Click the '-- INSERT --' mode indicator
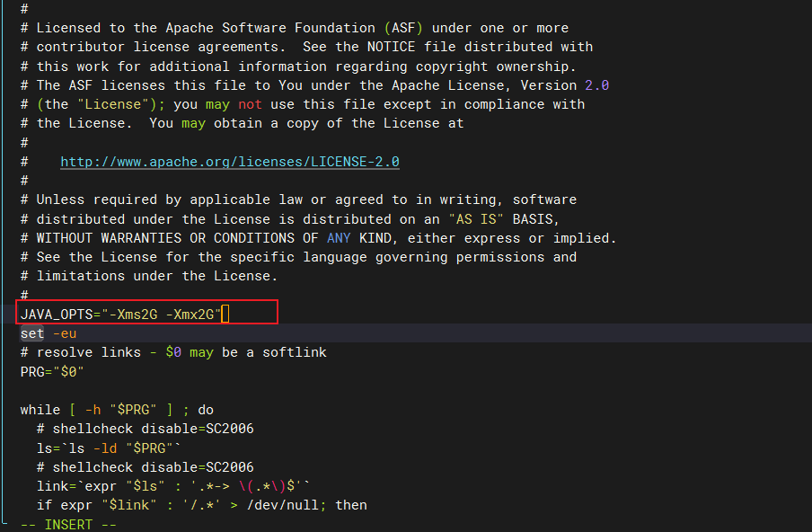The image size is (812, 532). tap(68, 524)
